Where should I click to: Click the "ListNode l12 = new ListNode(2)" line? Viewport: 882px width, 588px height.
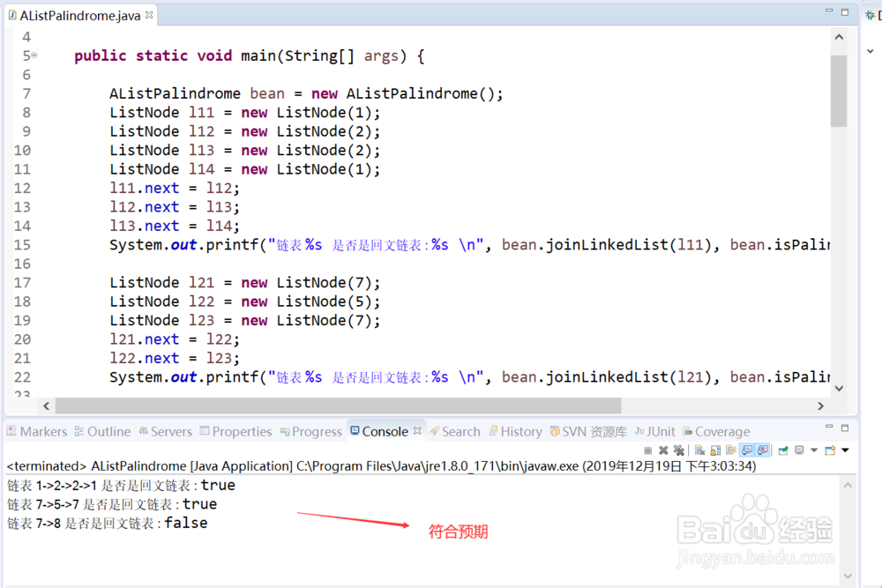tap(244, 131)
